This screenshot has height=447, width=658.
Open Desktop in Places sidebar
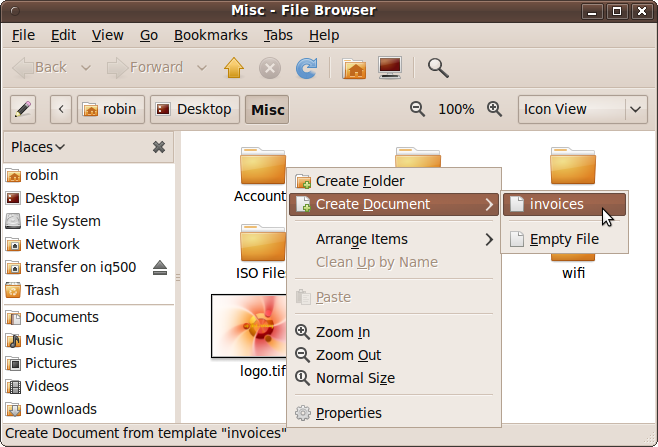pyautogui.click(x=89, y=198)
